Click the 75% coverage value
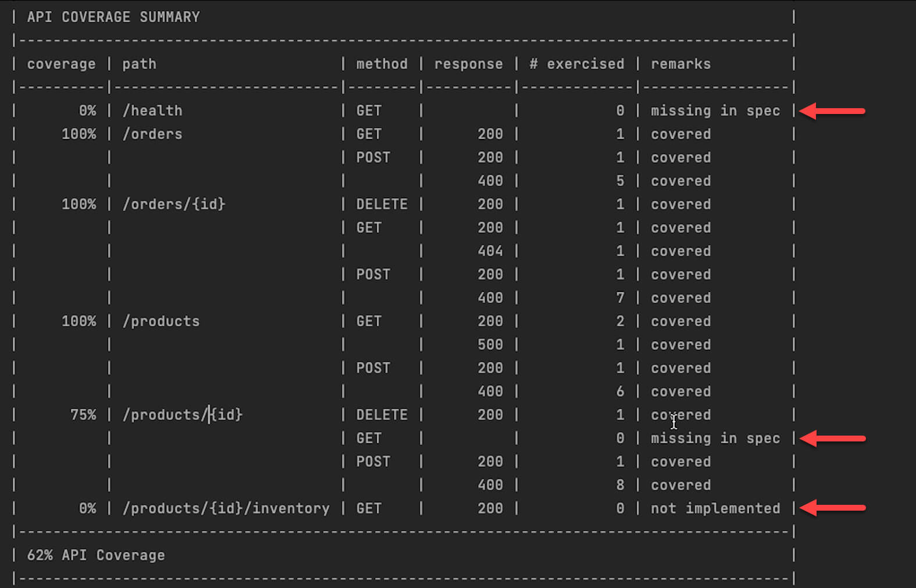916x588 pixels. (x=83, y=415)
